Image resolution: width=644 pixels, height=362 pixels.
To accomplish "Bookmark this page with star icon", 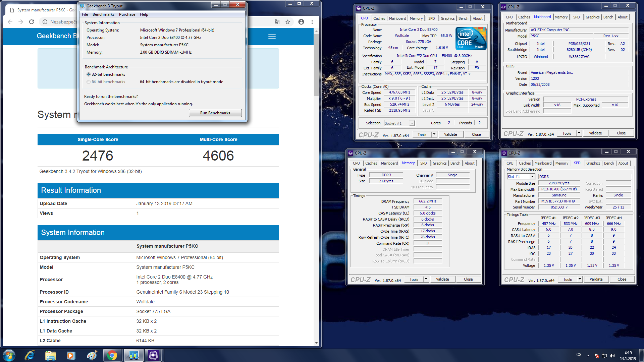I will [x=288, y=22].
